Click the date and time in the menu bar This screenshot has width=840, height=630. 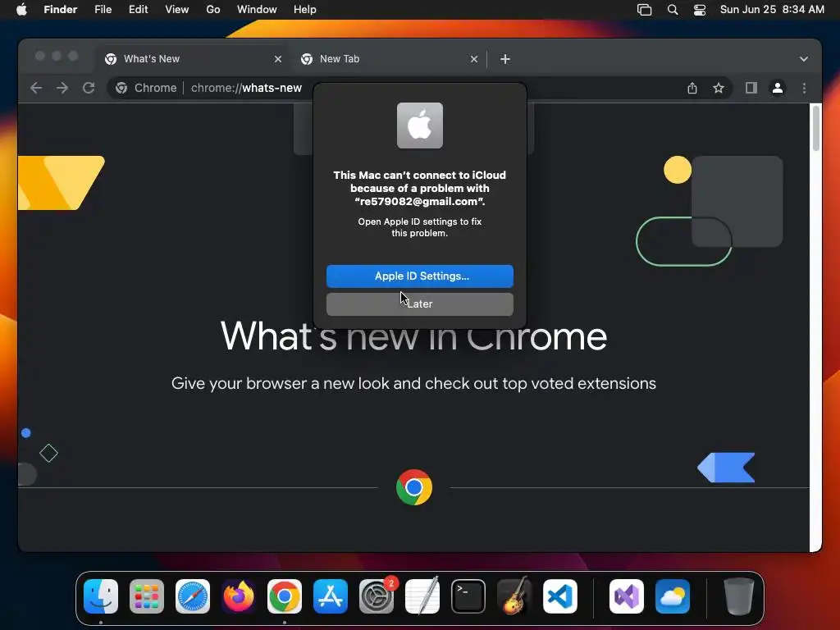point(772,10)
